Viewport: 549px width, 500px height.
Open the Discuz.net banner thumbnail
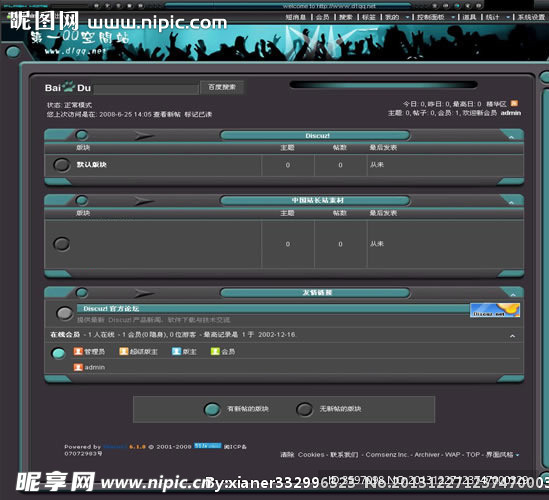[x=495, y=310]
